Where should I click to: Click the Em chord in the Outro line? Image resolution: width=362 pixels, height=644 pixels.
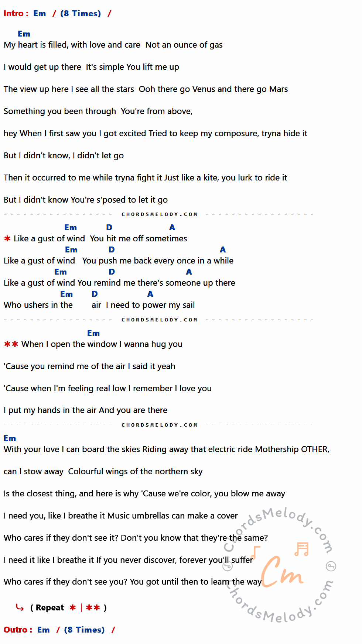43,630
